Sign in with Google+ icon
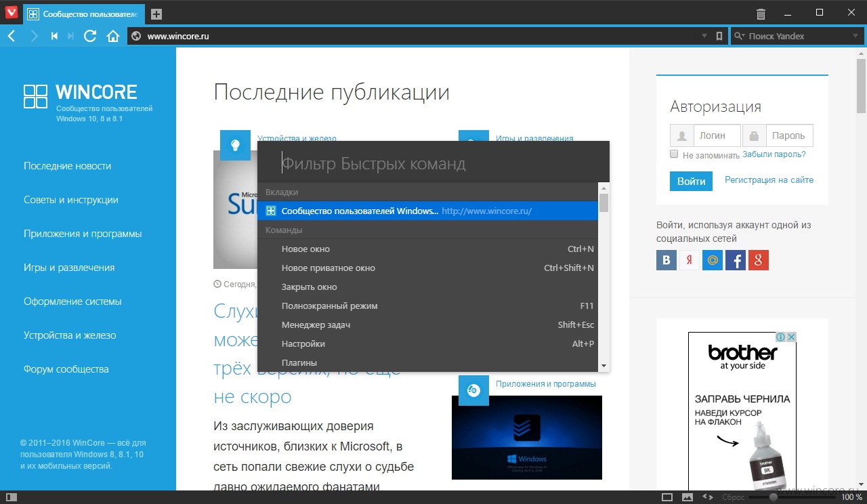The width and height of the screenshot is (867, 504). 759,260
